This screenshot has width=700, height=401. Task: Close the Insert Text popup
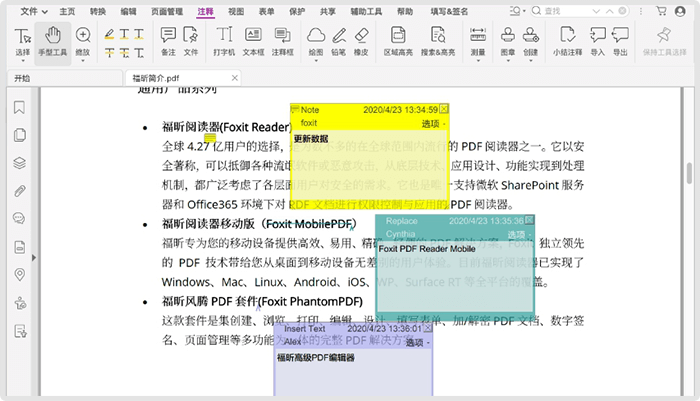tap(428, 328)
